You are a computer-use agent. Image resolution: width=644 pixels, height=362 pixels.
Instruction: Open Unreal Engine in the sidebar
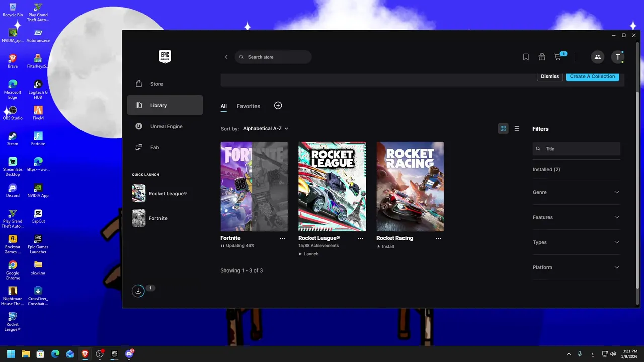coord(165,126)
